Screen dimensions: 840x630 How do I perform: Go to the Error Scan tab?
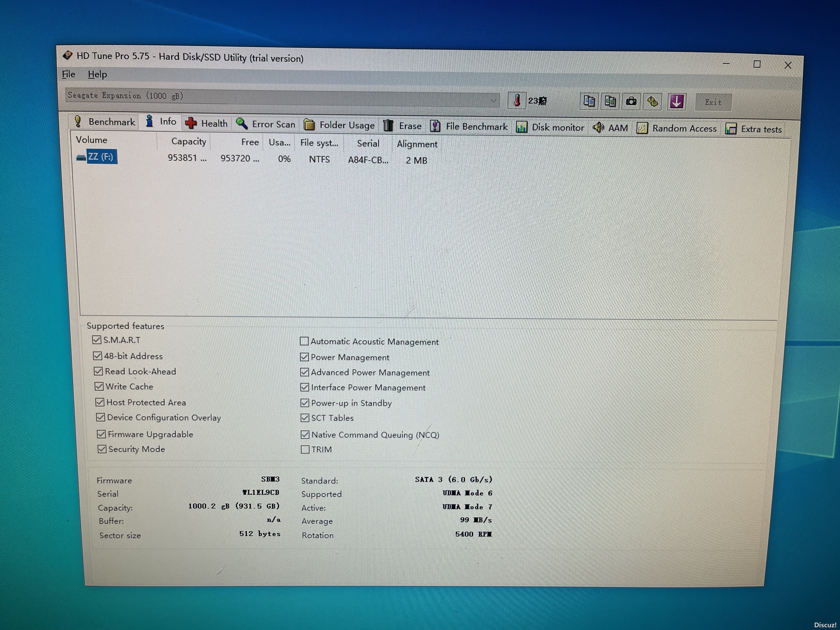pyautogui.click(x=265, y=124)
